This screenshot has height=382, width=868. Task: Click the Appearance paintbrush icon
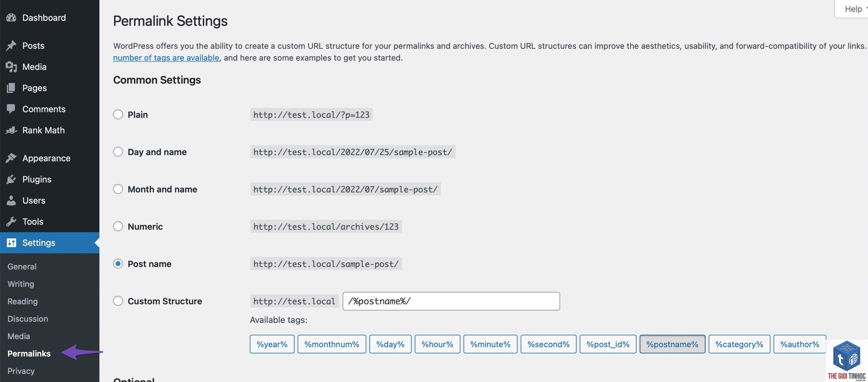(x=11, y=158)
